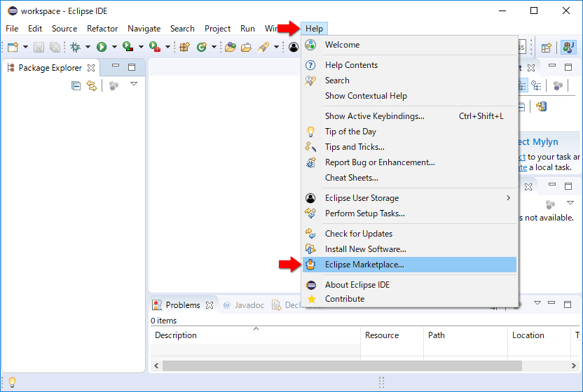
Task: Toggle Link with Editor in Package Explorer
Action: pos(92,86)
